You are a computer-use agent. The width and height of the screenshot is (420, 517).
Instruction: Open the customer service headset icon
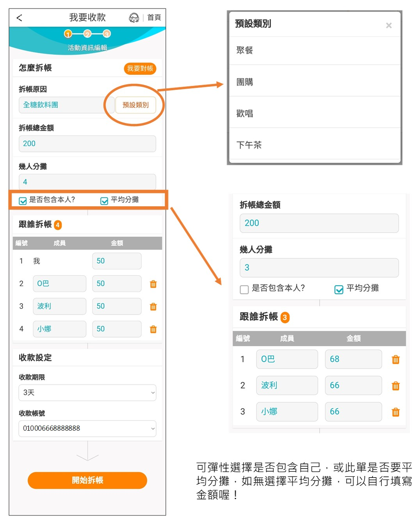(x=134, y=18)
